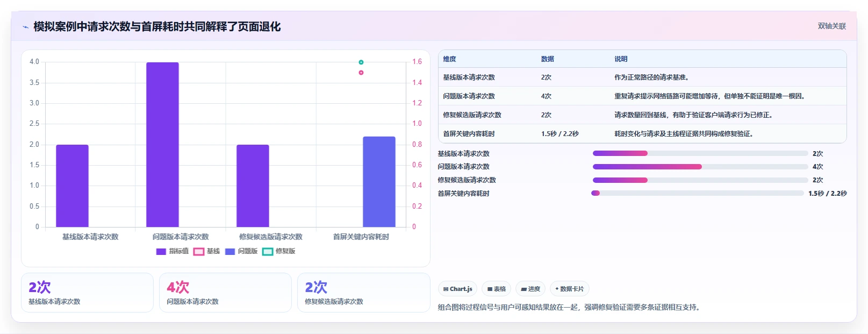868x334 pixels.
Task: Select the 表格 chip
Action: pos(496,289)
